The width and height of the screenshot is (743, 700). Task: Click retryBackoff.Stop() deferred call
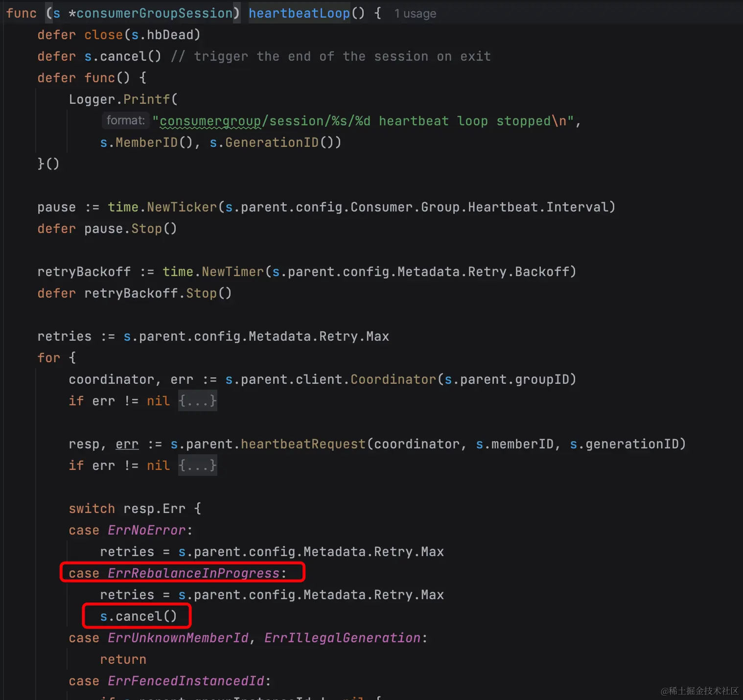click(x=158, y=293)
